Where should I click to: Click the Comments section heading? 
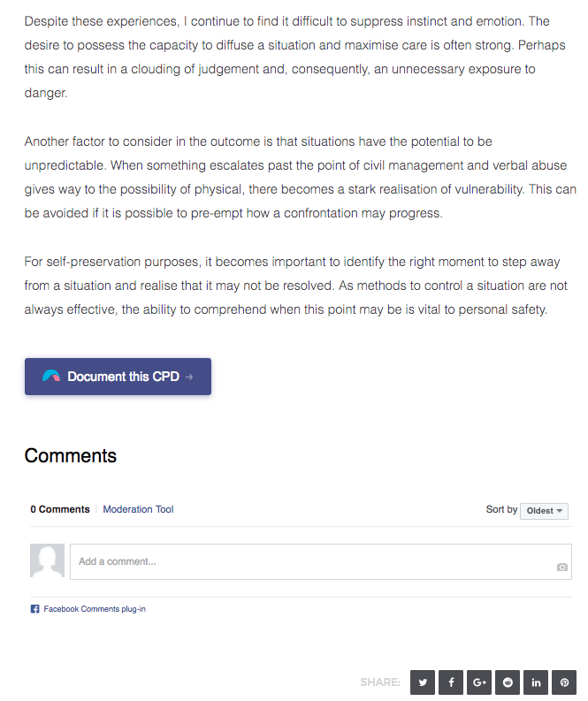click(70, 455)
